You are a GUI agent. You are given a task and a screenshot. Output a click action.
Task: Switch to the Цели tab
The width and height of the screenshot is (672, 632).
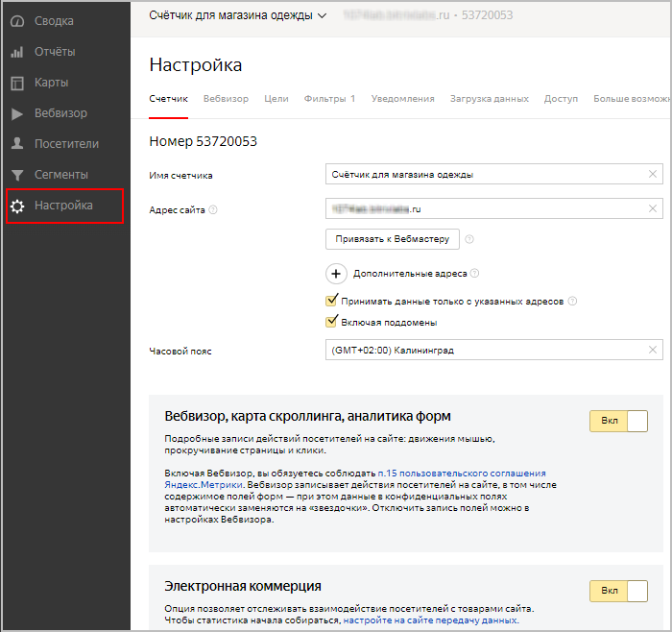click(x=276, y=99)
